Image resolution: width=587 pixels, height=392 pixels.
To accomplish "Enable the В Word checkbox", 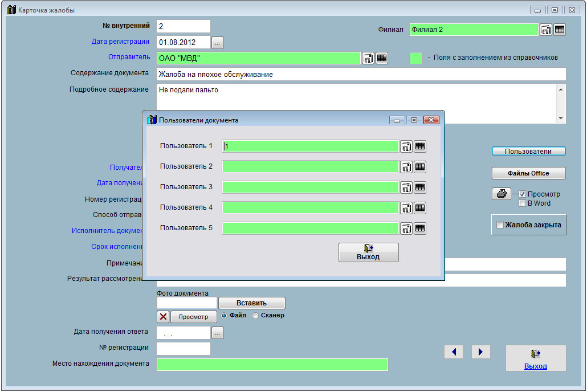I will [x=522, y=203].
